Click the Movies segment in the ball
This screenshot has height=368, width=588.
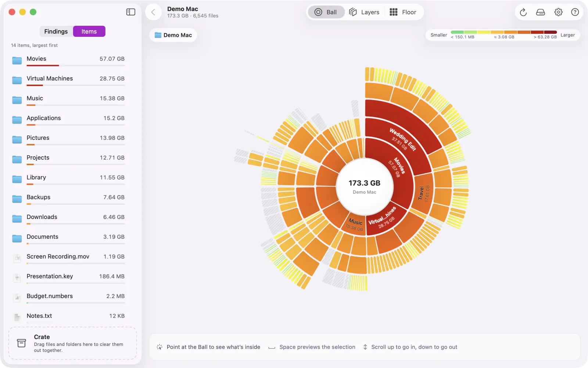[396, 168]
